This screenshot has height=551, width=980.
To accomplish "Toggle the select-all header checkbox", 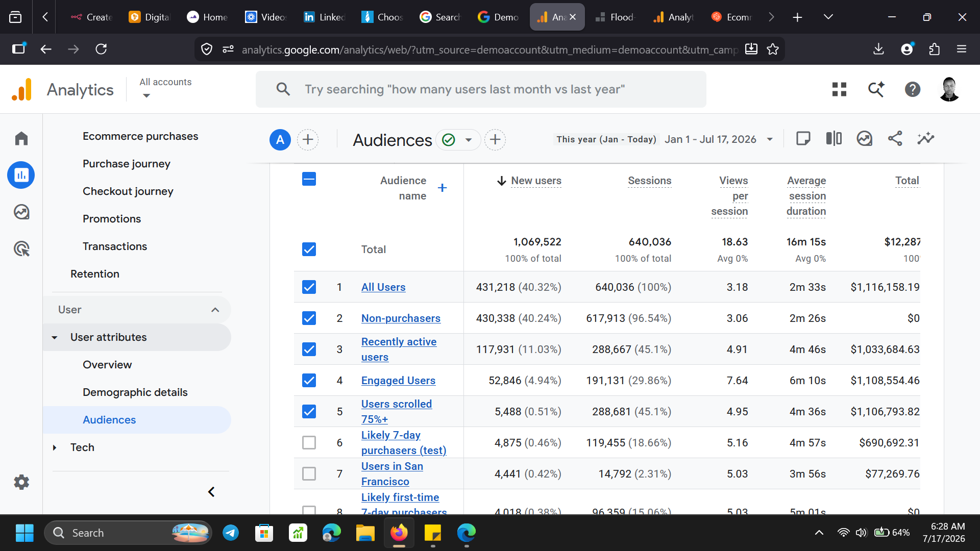I will coord(309,179).
